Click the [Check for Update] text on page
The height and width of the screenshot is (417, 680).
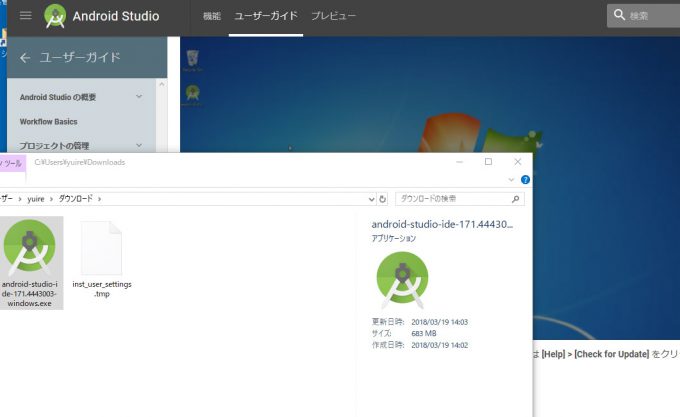(611, 354)
